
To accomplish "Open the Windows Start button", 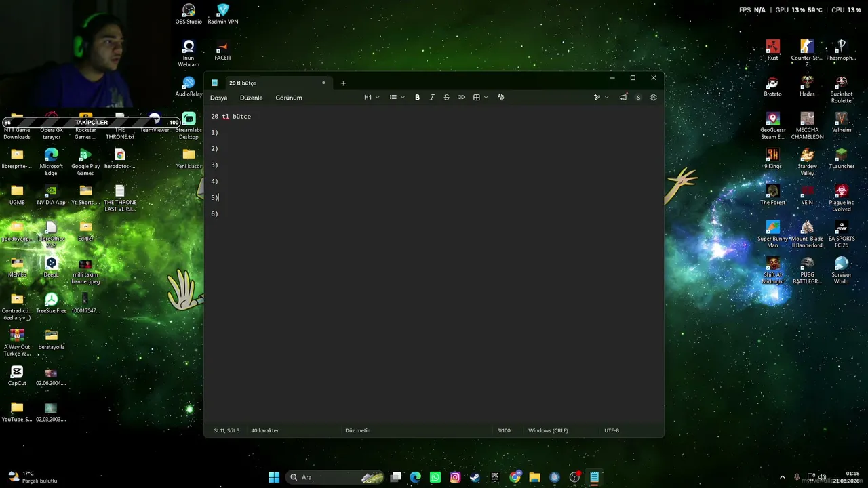I will click(x=274, y=477).
